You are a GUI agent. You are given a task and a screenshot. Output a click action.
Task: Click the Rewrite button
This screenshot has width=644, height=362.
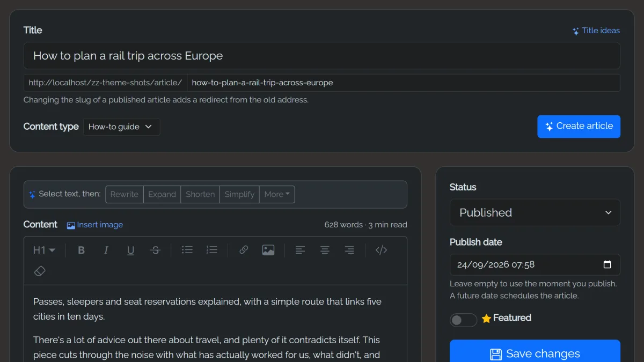(x=125, y=194)
